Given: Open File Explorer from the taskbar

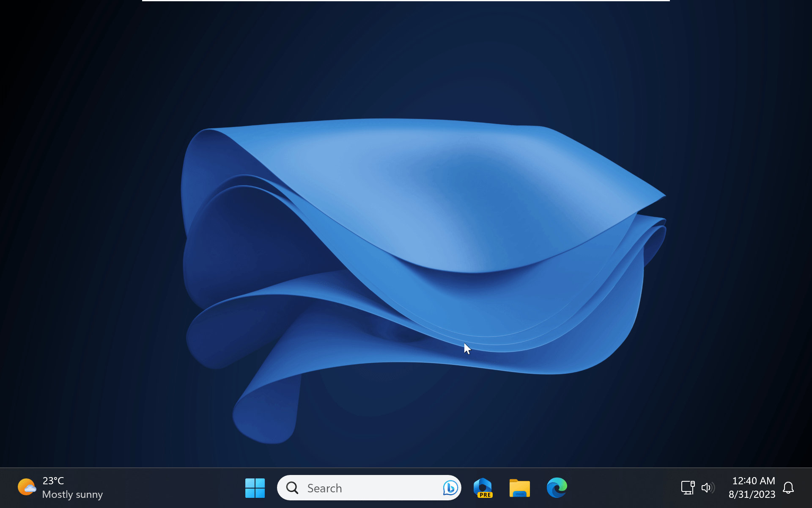Looking at the screenshot, I should [519, 488].
